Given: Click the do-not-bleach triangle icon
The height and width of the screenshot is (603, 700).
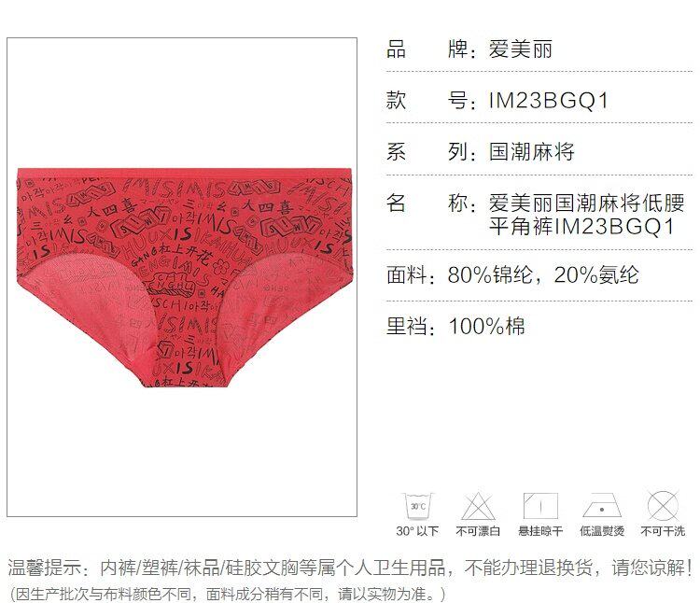Looking at the screenshot, I should pos(478,507).
